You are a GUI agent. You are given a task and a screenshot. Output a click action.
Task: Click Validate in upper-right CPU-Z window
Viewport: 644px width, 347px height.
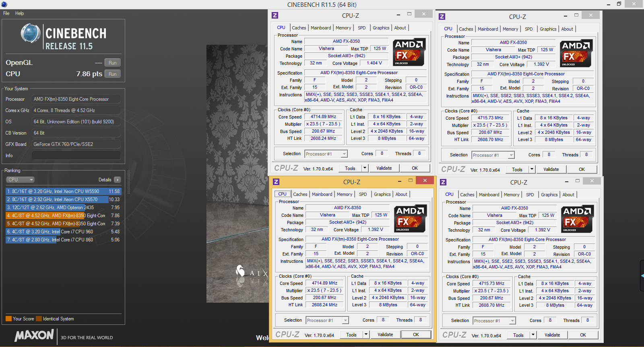pos(551,169)
